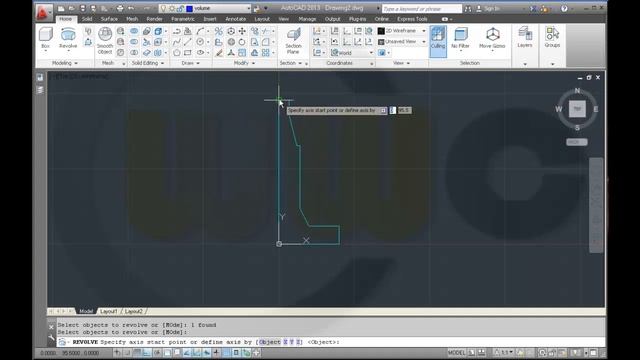This screenshot has width=640, height=360.
Task: Switch to the Render ribbon tab
Action: 154,19
